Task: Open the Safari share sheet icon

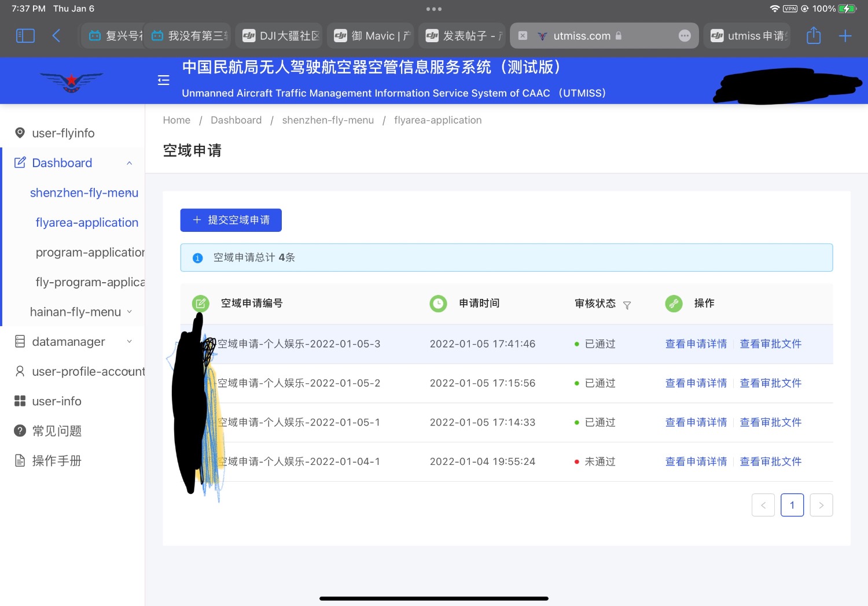Action: (x=814, y=35)
